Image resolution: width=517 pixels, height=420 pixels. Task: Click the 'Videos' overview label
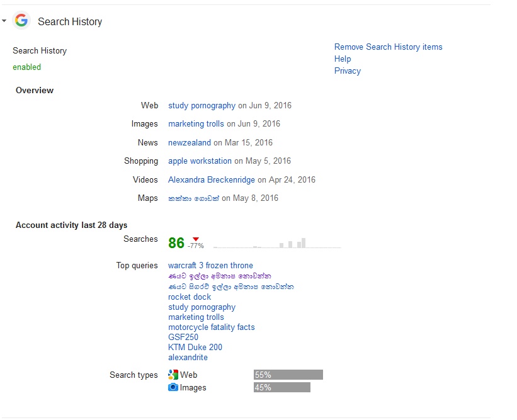145,179
